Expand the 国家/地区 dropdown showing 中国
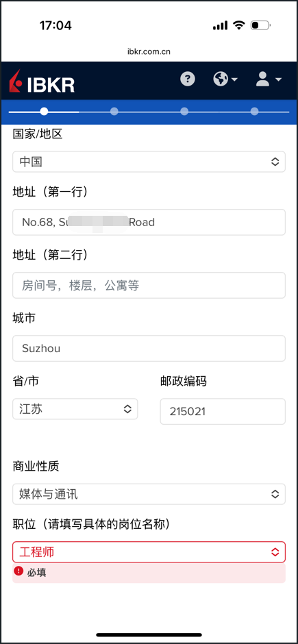The width and height of the screenshot is (298, 644). click(x=149, y=162)
